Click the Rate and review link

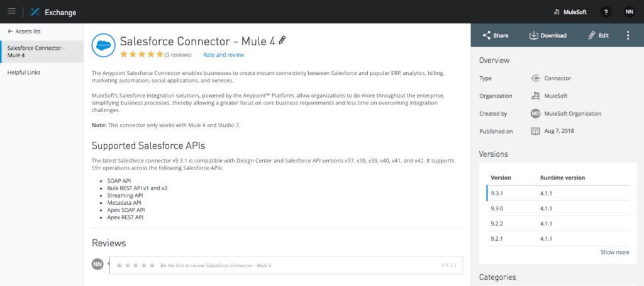[223, 55]
